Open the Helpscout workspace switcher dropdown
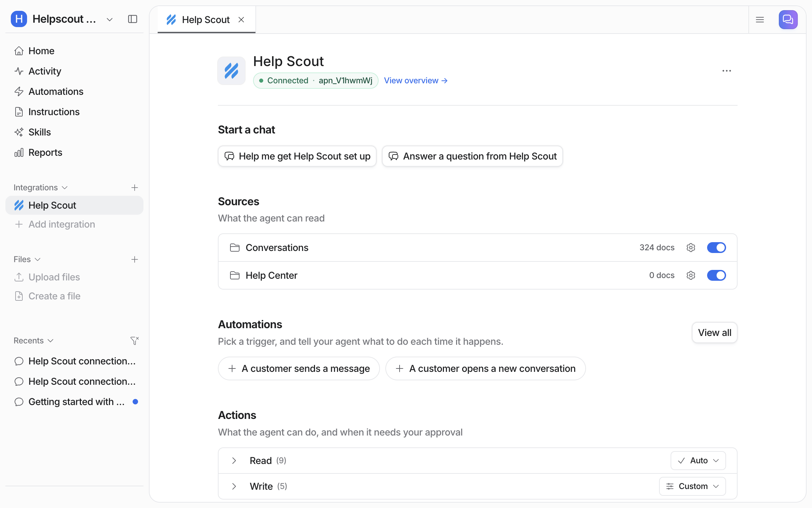Screen dimensions: 812x508 [x=109, y=19]
